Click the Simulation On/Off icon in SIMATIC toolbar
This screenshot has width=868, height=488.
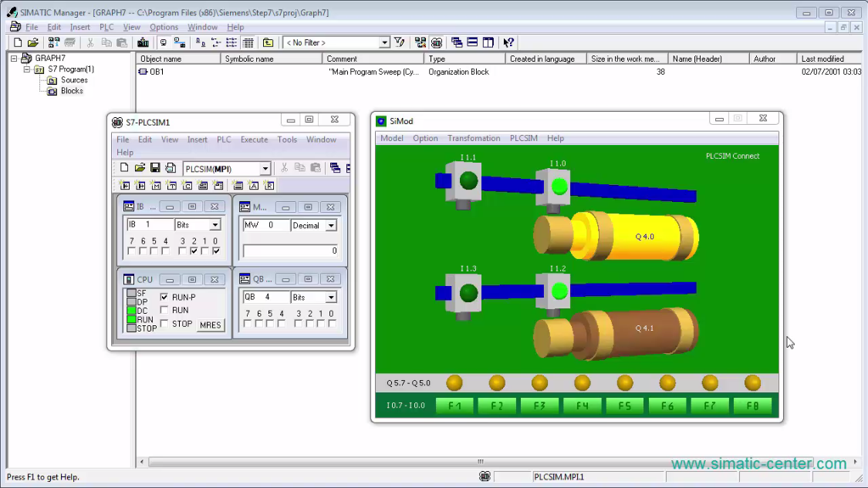(437, 42)
